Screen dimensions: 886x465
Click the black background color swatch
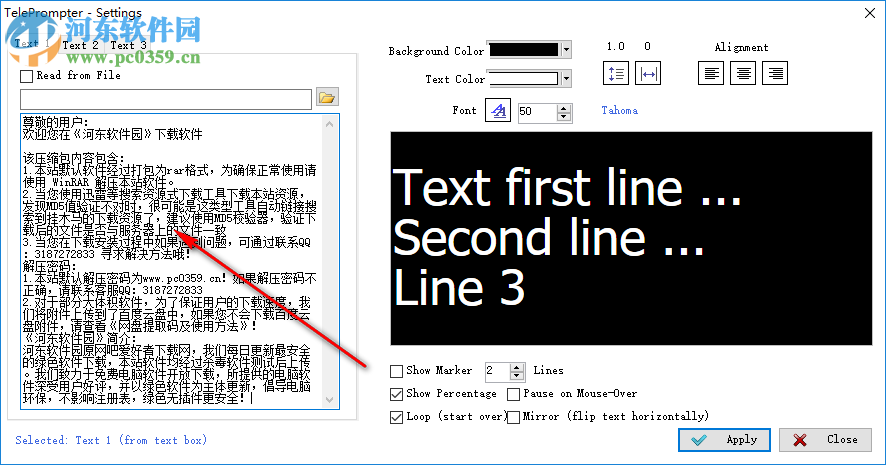[524, 50]
